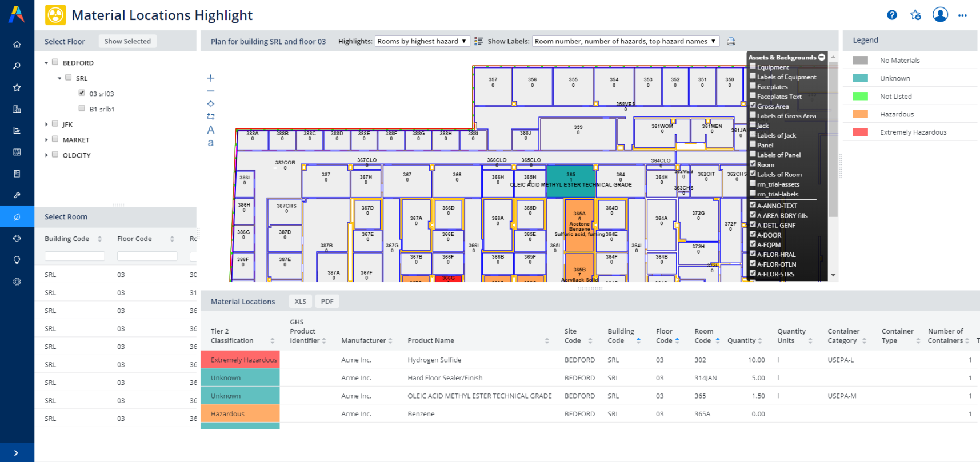
Task: Sort by Product Name column header
Action: point(431,340)
